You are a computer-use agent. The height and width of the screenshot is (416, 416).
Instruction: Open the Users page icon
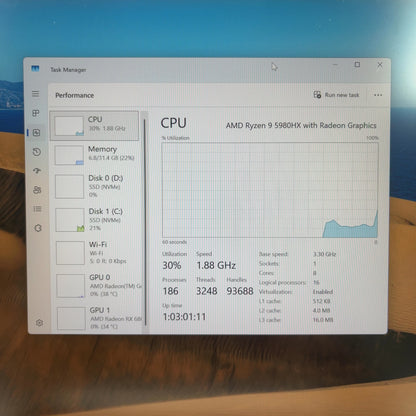37,190
